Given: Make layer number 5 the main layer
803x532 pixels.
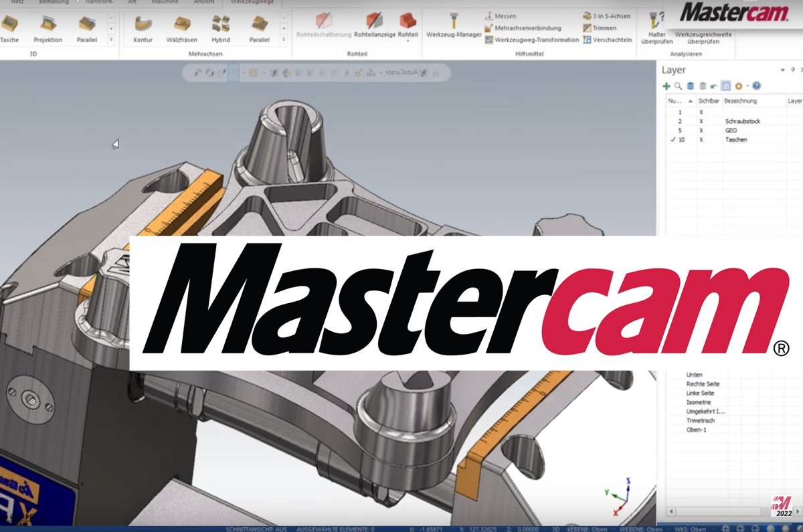Looking at the screenshot, I should pos(680,131).
